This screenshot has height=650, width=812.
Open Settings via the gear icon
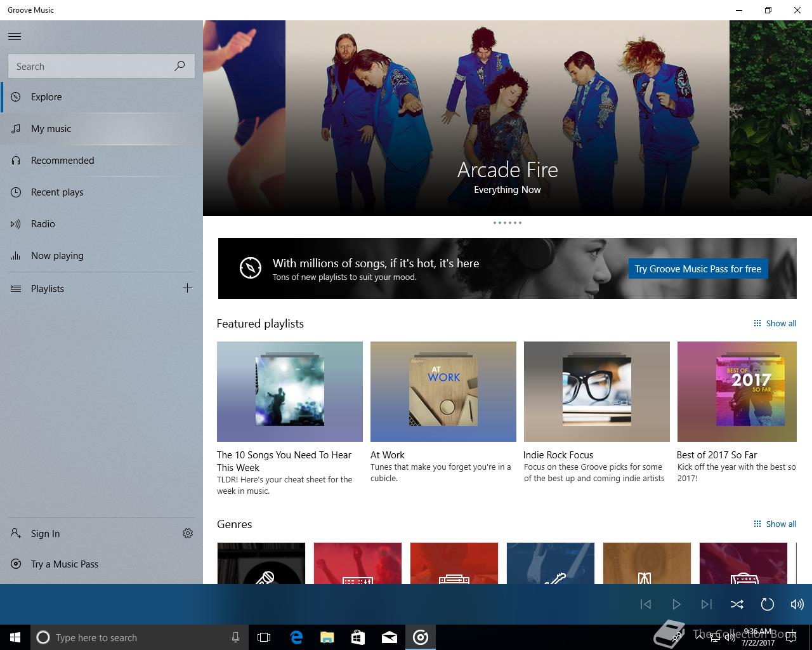tap(188, 534)
